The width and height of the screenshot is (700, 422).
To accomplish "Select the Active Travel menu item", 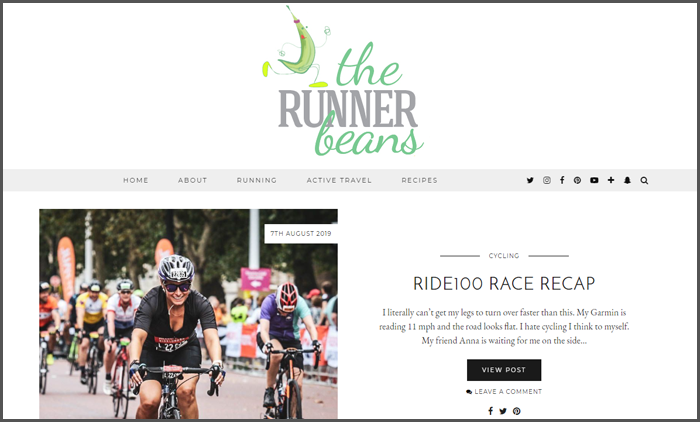I will 339,180.
